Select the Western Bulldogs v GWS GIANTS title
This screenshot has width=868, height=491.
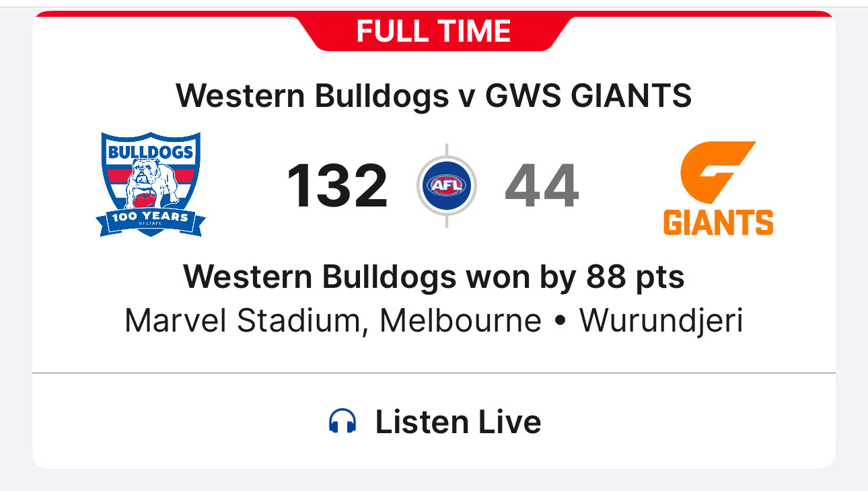(x=434, y=96)
